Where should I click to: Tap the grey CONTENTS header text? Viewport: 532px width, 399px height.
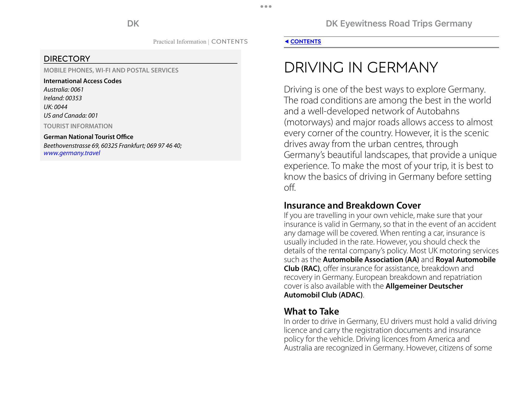(229, 42)
